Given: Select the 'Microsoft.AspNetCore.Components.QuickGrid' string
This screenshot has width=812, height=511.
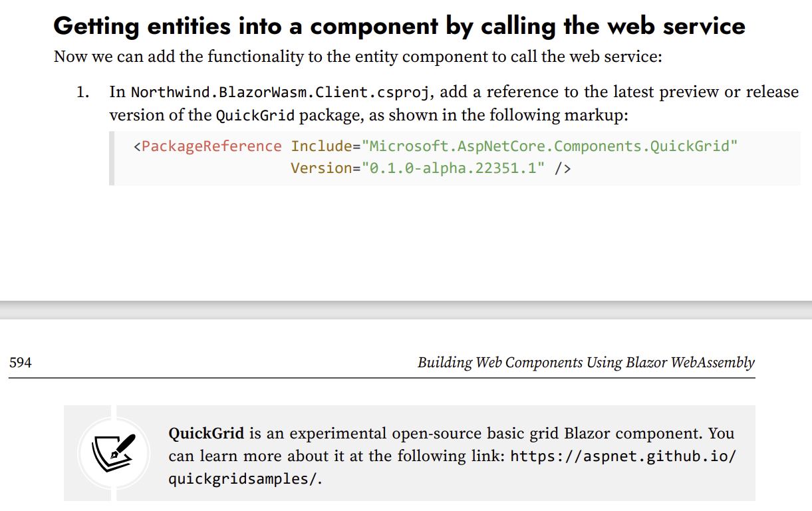Looking at the screenshot, I should pyautogui.click(x=549, y=146).
